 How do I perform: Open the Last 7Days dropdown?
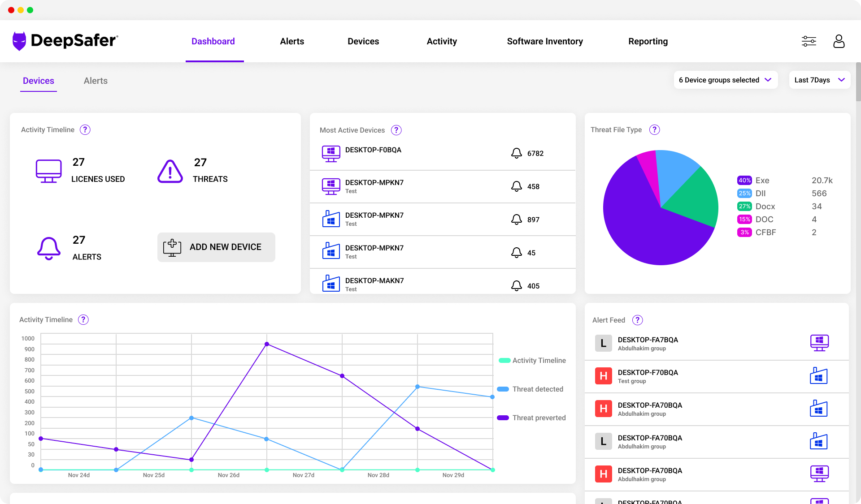[x=819, y=80]
